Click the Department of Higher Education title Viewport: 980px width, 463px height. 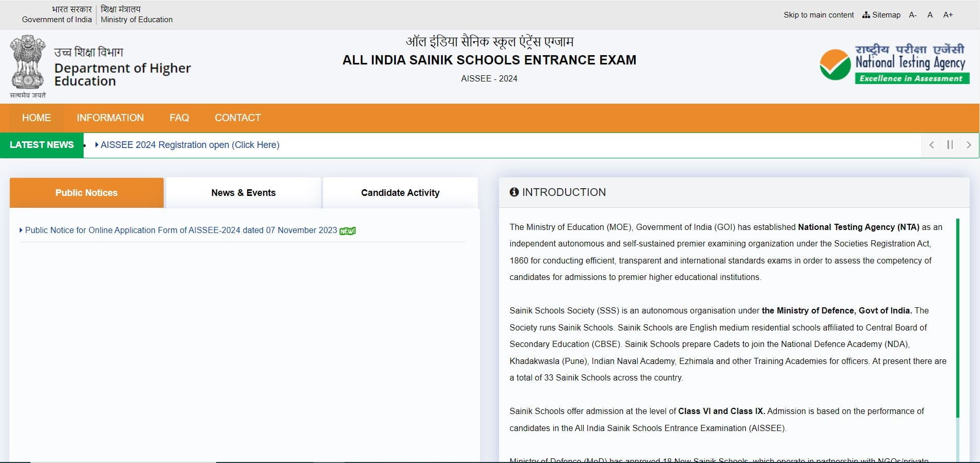click(122, 75)
